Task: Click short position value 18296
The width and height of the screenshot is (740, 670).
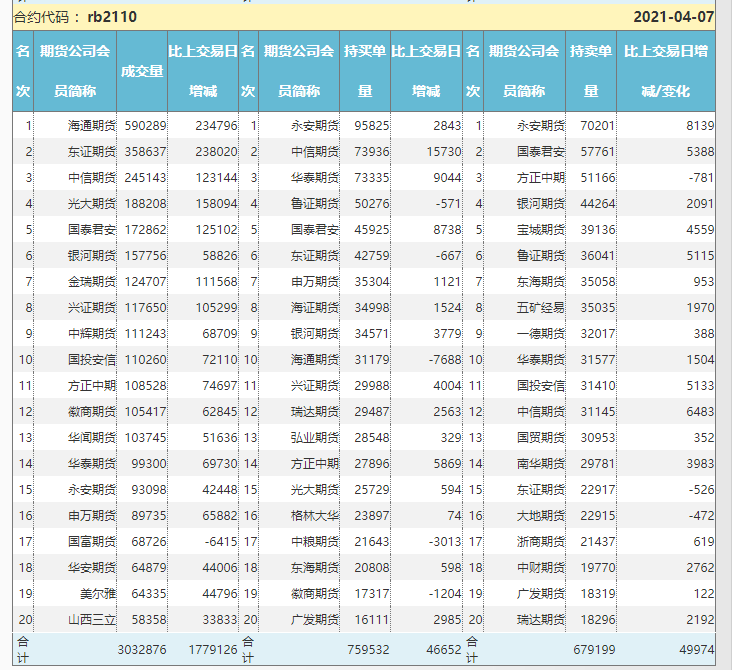Action: point(598,619)
